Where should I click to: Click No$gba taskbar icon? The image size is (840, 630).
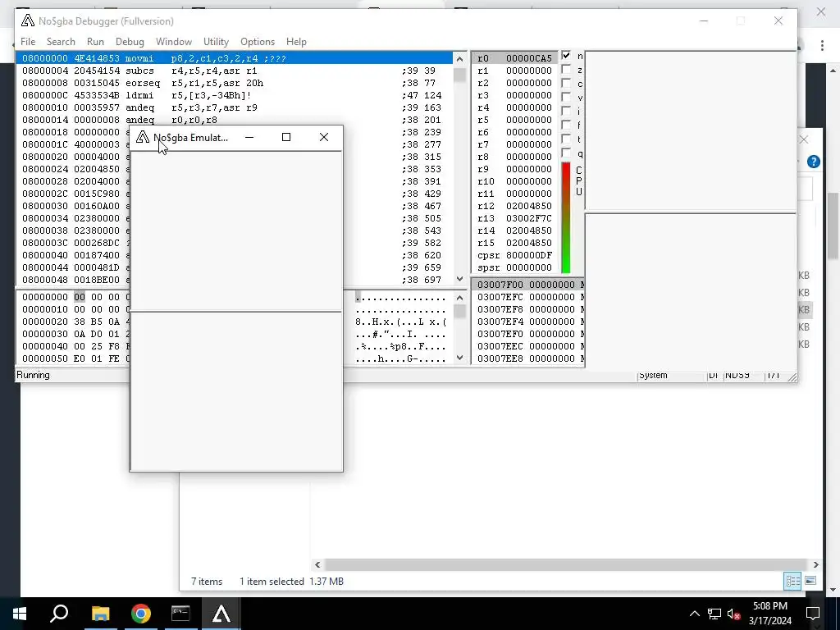[x=221, y=614]
